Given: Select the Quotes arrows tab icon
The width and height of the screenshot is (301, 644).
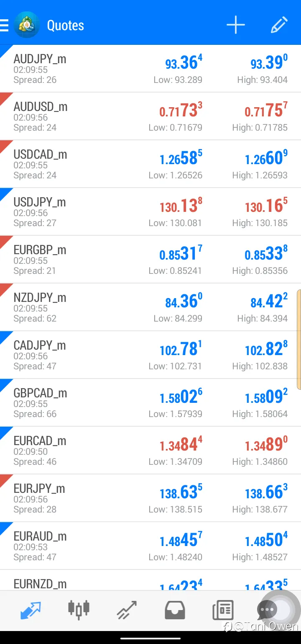Looking at the screenshot, I should [x=31, y=611].
